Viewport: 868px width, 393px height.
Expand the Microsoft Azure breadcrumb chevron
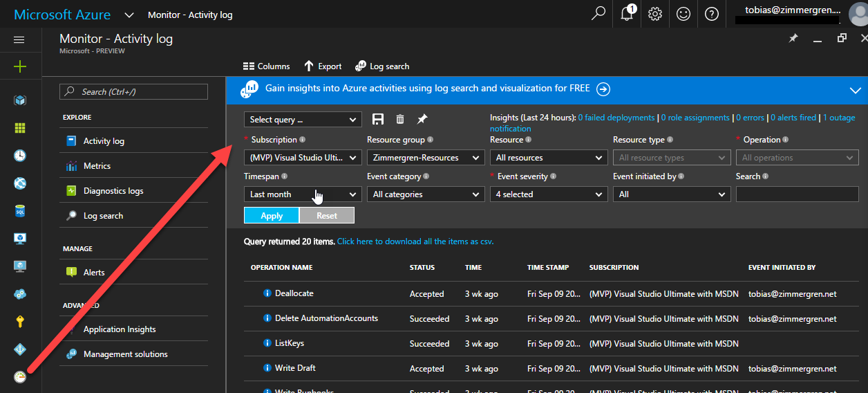click(x=129, y=15)
